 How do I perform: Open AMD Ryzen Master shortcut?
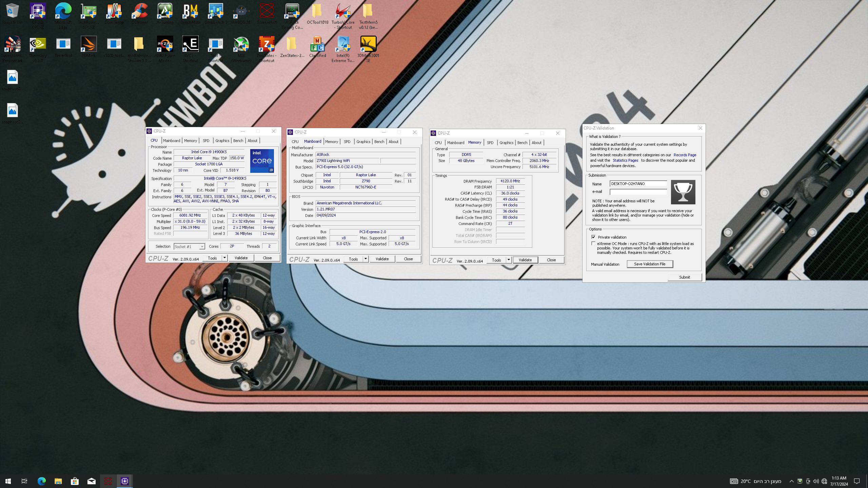click(165, 49)
